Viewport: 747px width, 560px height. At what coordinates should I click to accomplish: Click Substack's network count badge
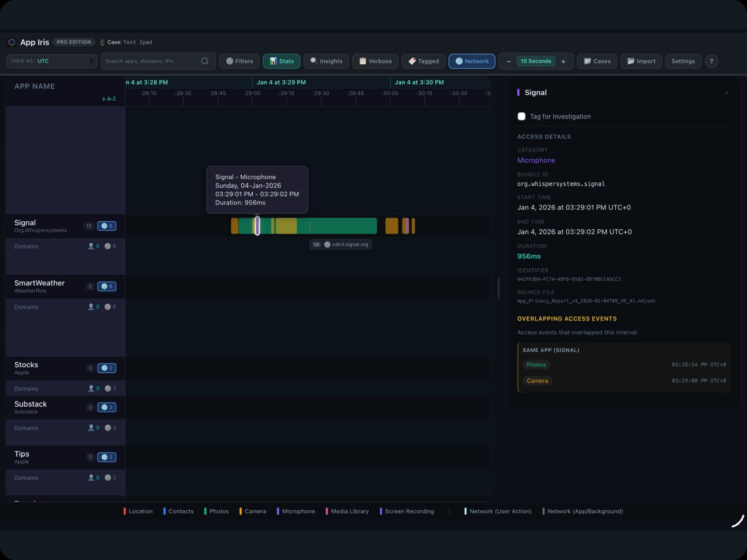click(107, 407)
